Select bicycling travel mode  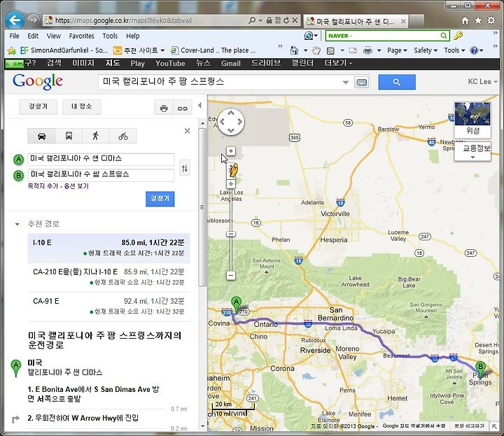click(122, 136)
